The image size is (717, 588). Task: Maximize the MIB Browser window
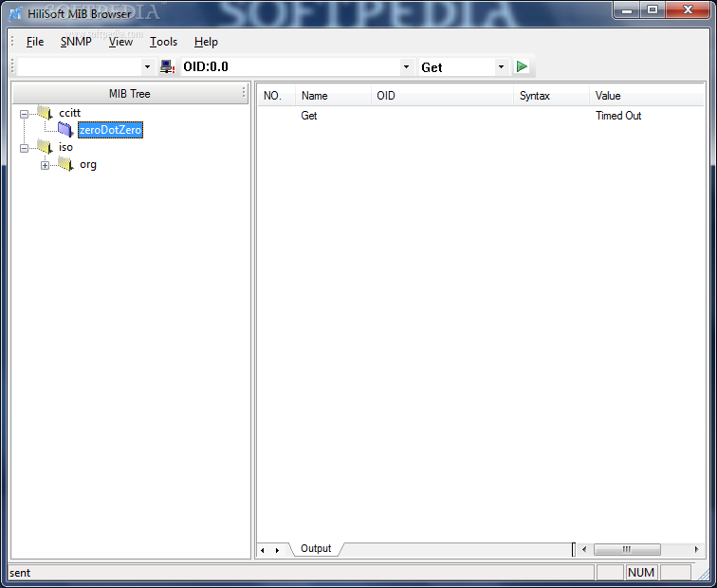click(653, 10)
